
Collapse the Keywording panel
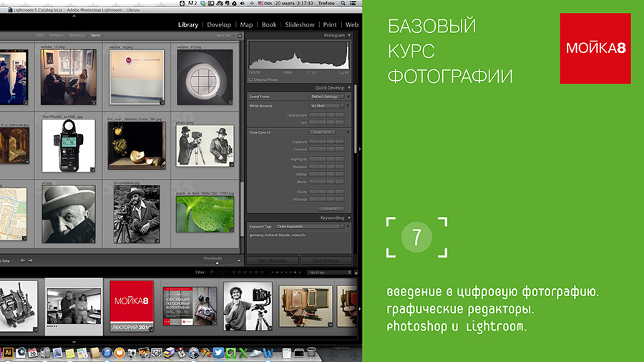pyautogui.click(x=349, y=217)
